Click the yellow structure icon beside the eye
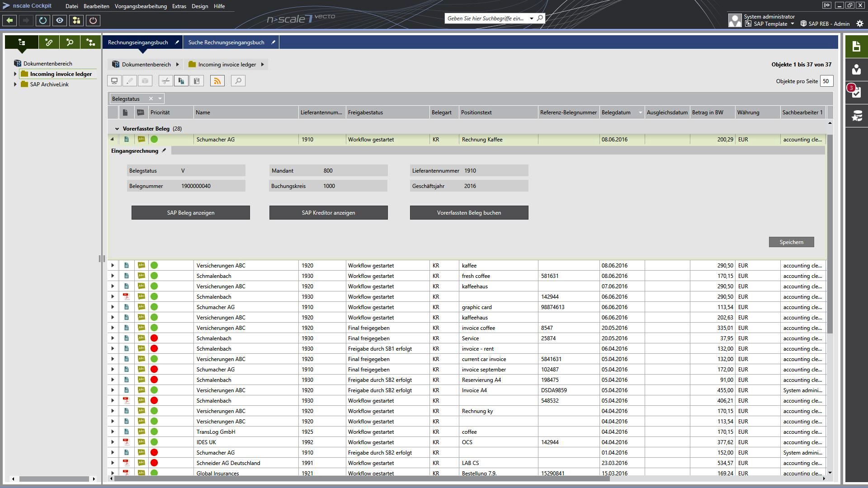 (x=76, y=20)
